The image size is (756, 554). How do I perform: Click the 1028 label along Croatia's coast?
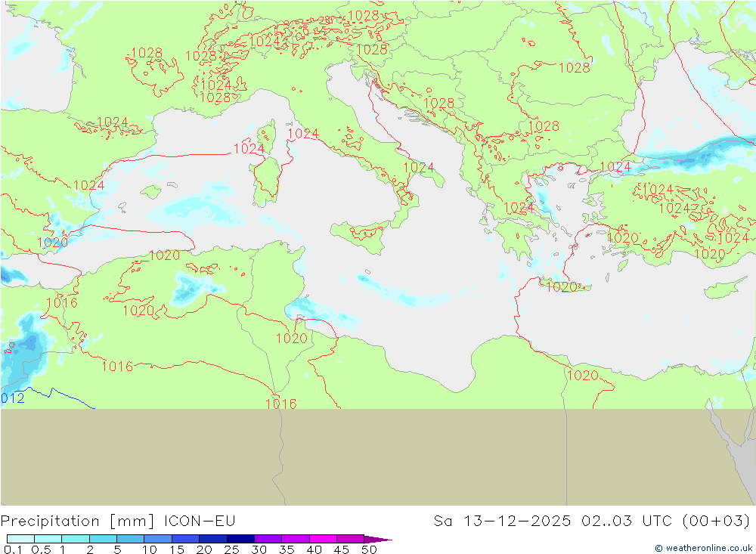(x=438, y=104)
